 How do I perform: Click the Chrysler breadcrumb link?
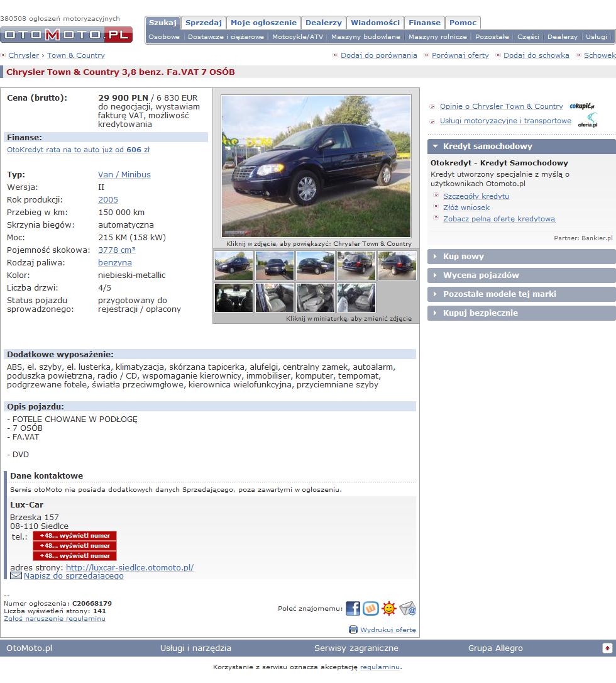pyautogui.click(x=23, y=55)
